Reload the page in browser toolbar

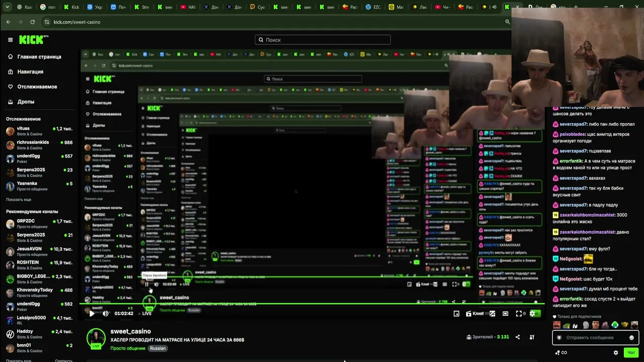coord(33,22)
